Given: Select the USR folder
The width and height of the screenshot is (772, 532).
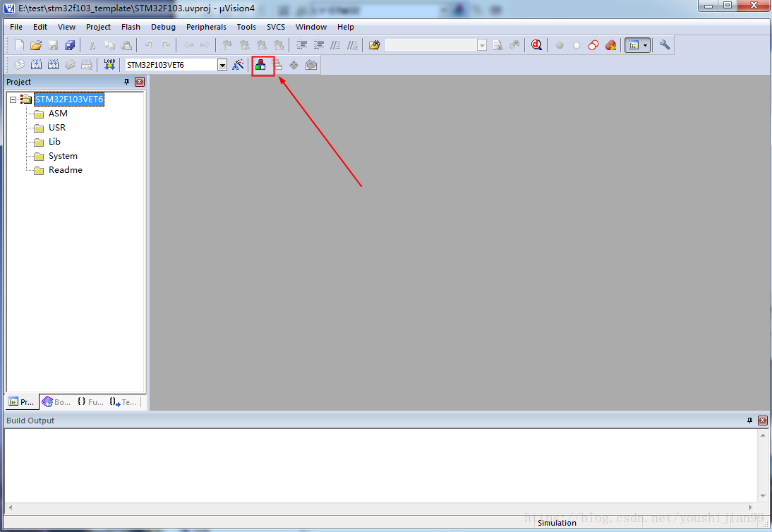Looking at the screenshot, I should click(x=57, y=128).
